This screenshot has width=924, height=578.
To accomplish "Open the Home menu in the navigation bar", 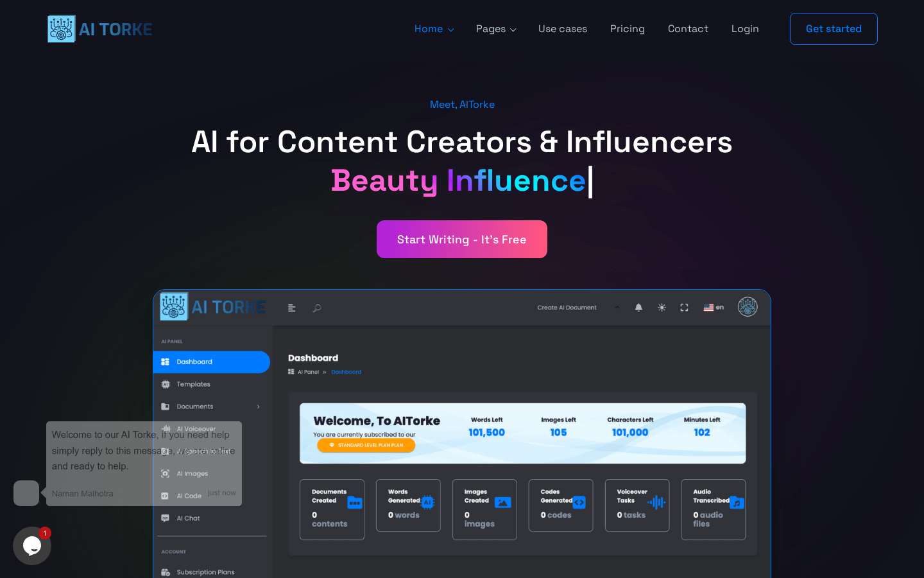I will point(434,29).
